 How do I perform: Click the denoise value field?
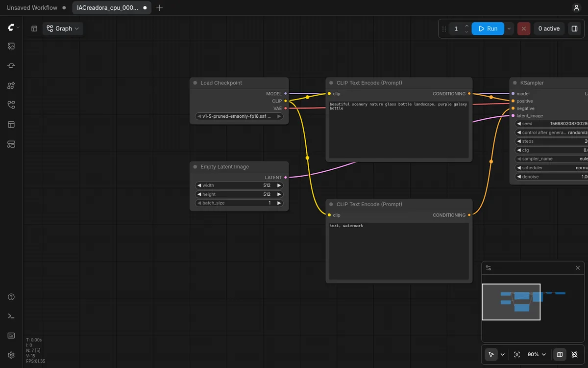(x=552, y=177)
